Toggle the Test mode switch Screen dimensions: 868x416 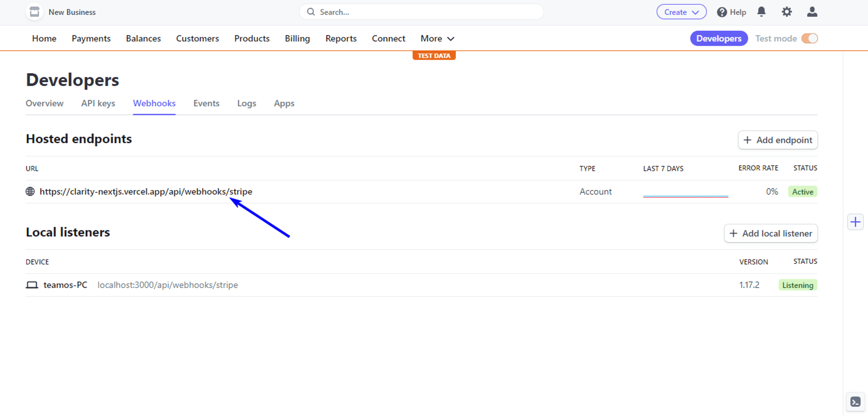pos(809,39)
